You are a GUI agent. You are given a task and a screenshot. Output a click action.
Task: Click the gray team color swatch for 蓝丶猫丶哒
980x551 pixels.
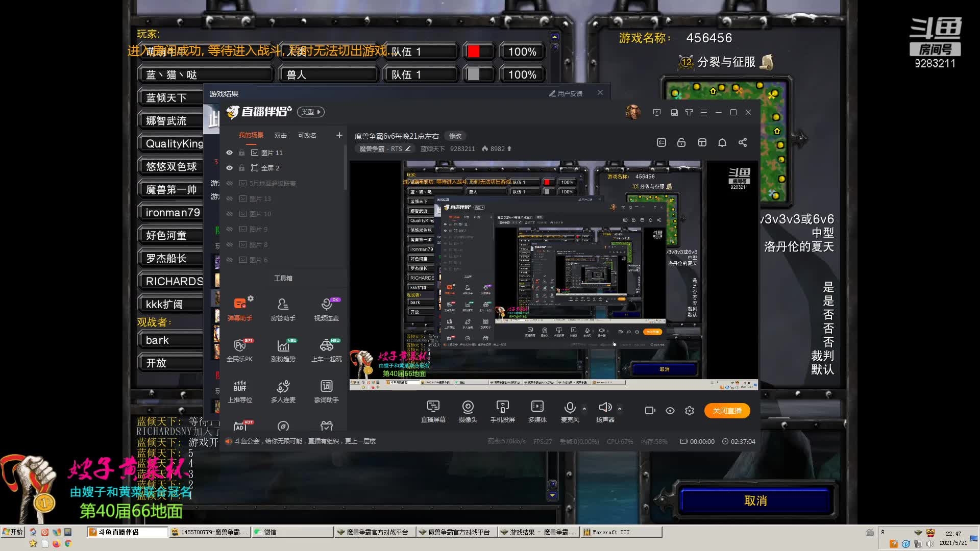click(x=474, y=74)
